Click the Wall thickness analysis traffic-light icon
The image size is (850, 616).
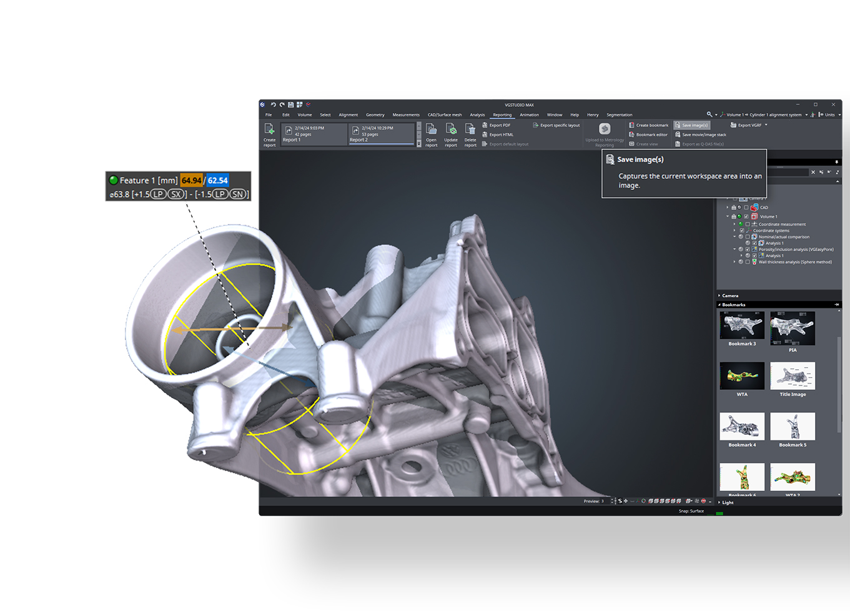(x=754, y=262)
